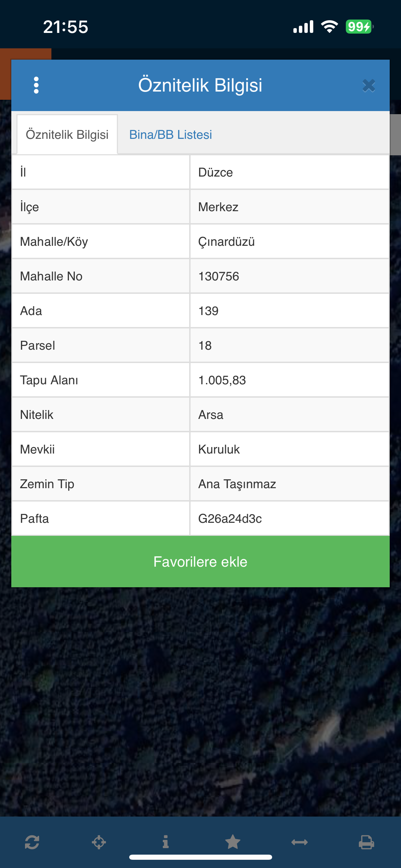Tap the info icon in bottom toolbar
This screenshot has height=868, width=401.
(166, 842)
